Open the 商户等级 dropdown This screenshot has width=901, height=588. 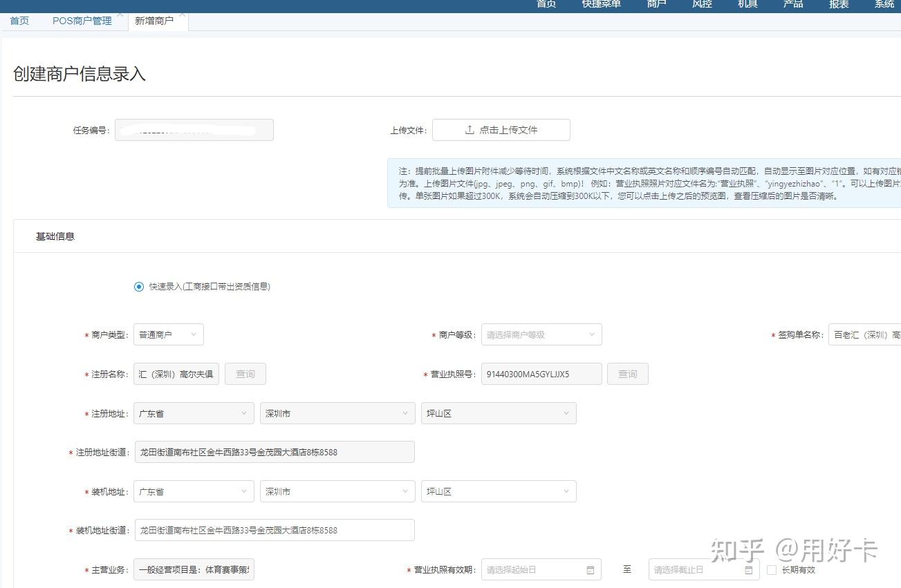541,334
